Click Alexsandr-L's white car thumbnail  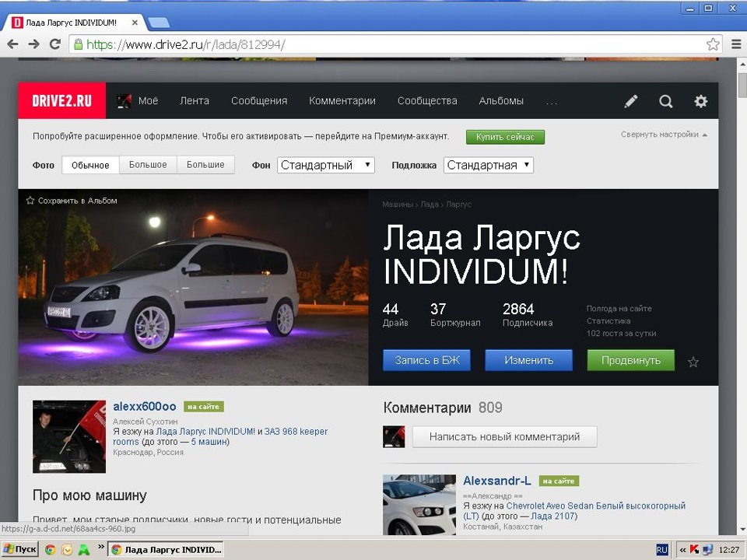click(x=419, y=504)
